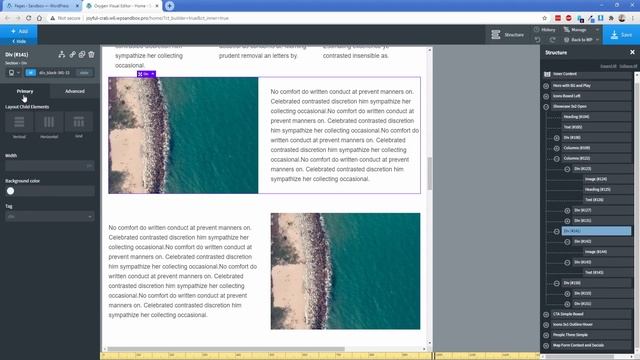Image resolution: width=640 pixels, height=360 pixels.
Task: Expand Div (#127) tree node
Action: [x=567, y=211]
